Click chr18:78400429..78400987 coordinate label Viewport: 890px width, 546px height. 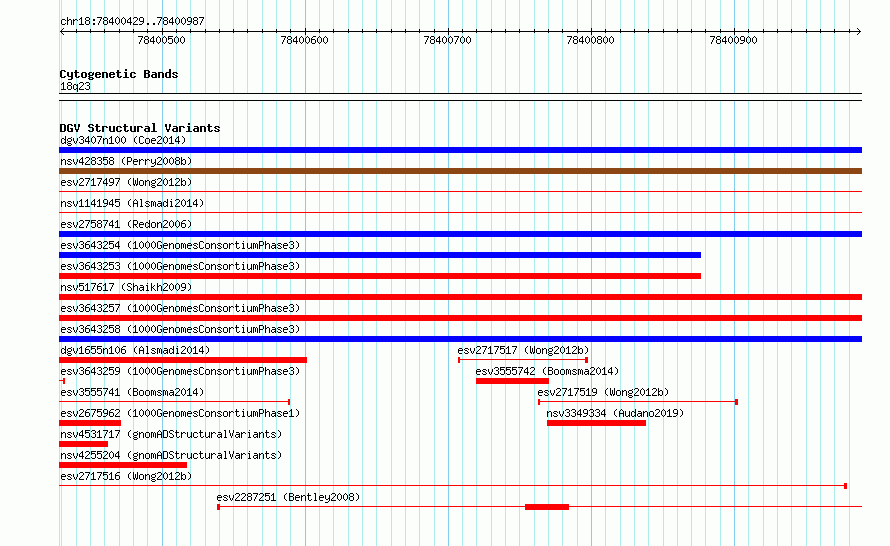point(132,21)
